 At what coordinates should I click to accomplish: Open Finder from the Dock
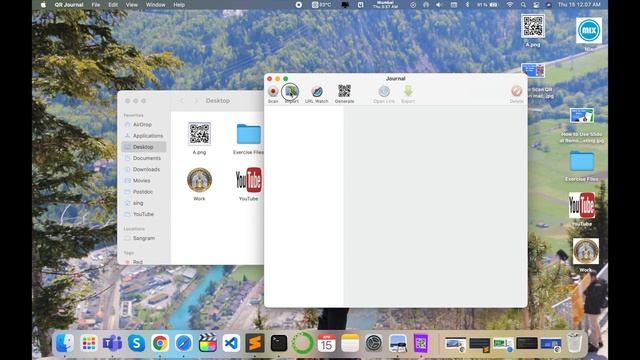pyautogui.click(x=65, y=343)
